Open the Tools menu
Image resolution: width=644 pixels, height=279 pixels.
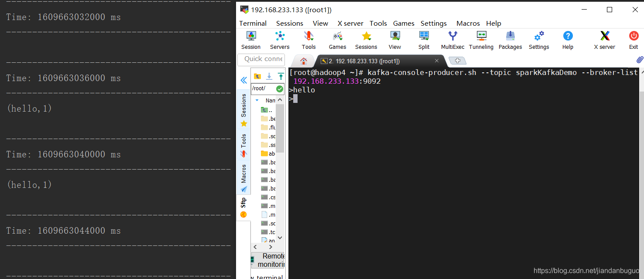point(378,24)
